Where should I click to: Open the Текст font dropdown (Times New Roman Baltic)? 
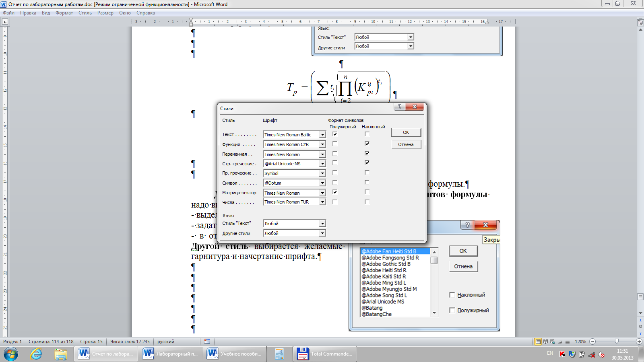pos(322,135)
